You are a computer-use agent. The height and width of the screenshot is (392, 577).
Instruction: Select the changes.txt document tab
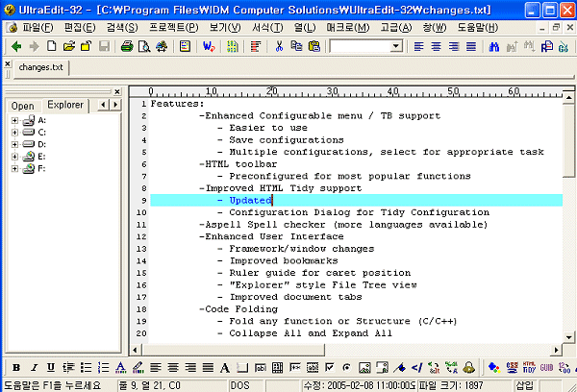tap(40, 67)
